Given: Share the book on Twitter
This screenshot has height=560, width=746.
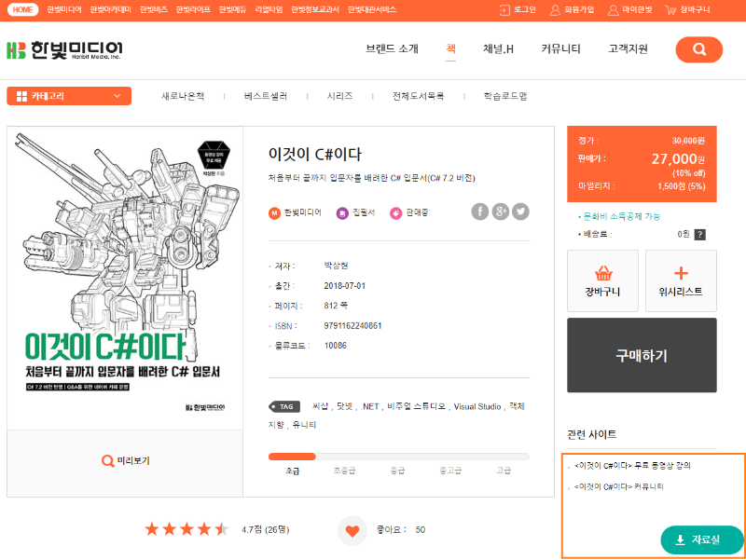Looking at the screenshot, I should [x=520, y=212].
